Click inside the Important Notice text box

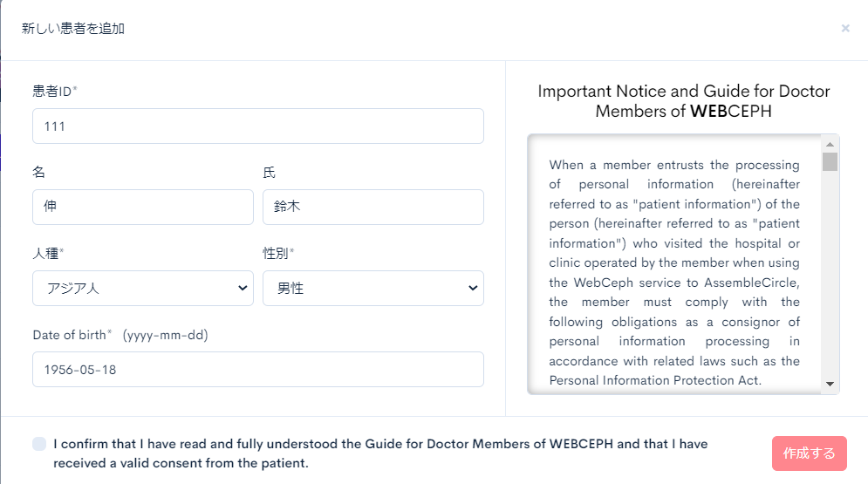pyautogui.click(x=674, y=264)
